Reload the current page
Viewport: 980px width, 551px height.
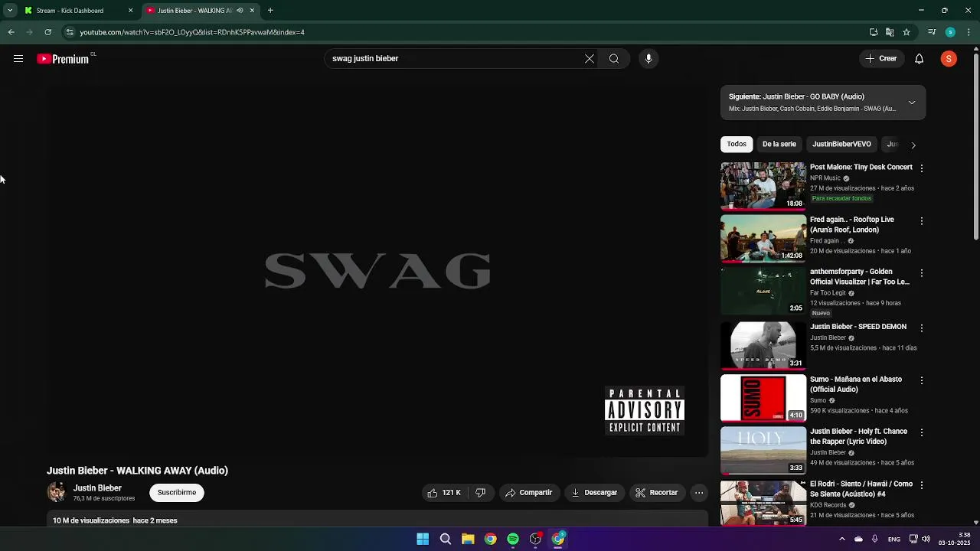pos(47,32)
